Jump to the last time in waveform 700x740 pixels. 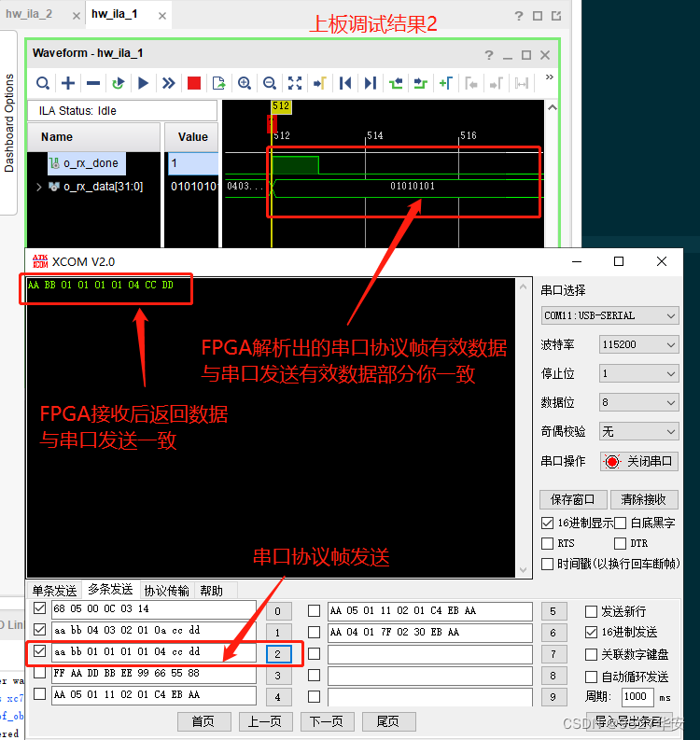371,84
